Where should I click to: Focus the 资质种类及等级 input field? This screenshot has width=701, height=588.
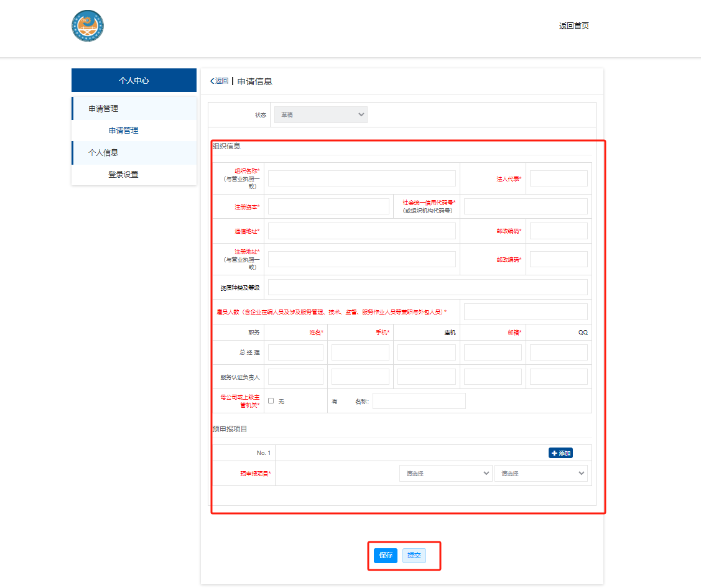tap(427, 287)
